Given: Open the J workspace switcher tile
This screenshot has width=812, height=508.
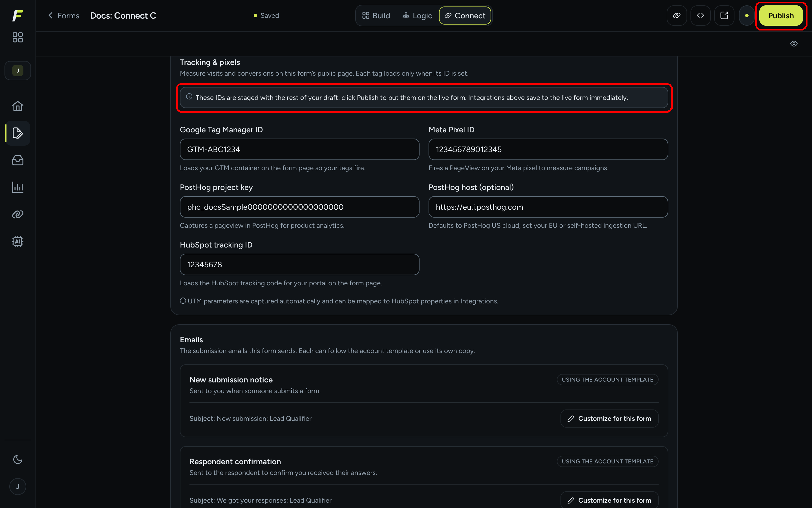Looking at the screenshot, I should click(17, 71).
